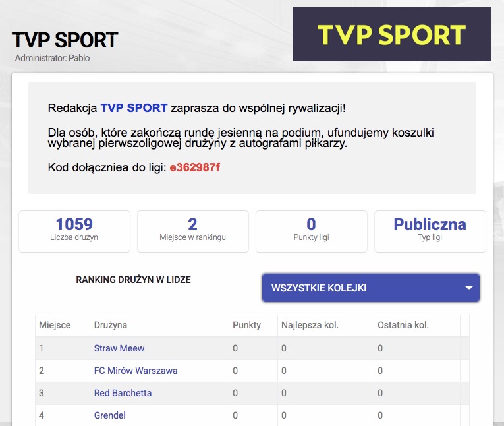Click the RANKING DRUŻYN W LIDZE heading

(133, 280)
